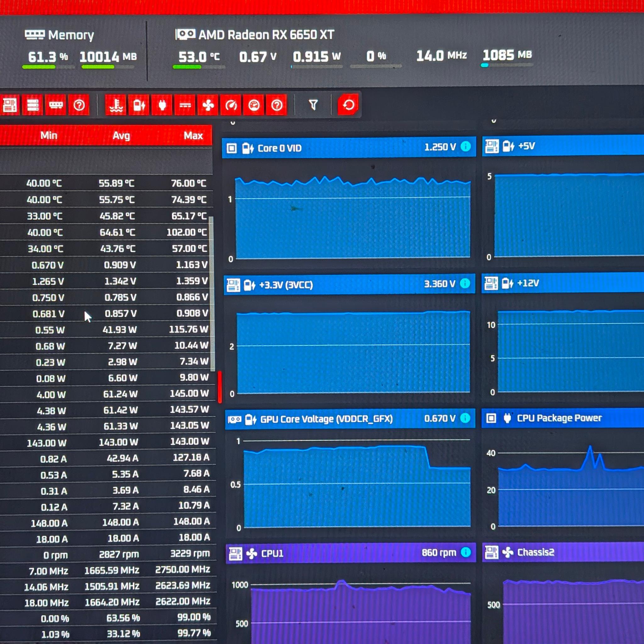Click the 860 rpm reading in CPU1 header
The width and height of the screenshot is (644, 644).
(439, 553)
